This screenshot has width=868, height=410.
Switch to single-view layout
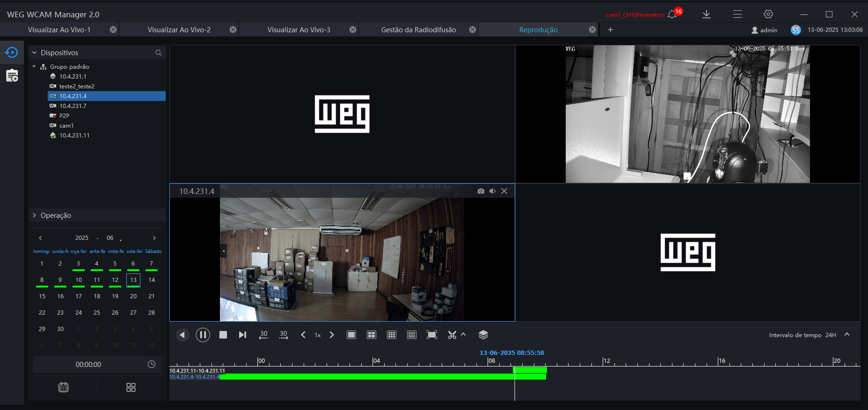pos(351,335)
